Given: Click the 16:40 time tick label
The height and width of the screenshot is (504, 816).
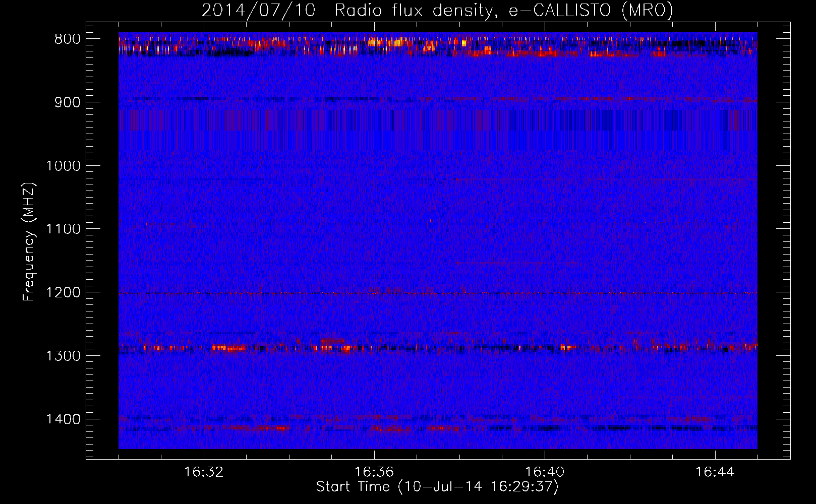Looking at the screenshot, I should [x=545, y=472].
